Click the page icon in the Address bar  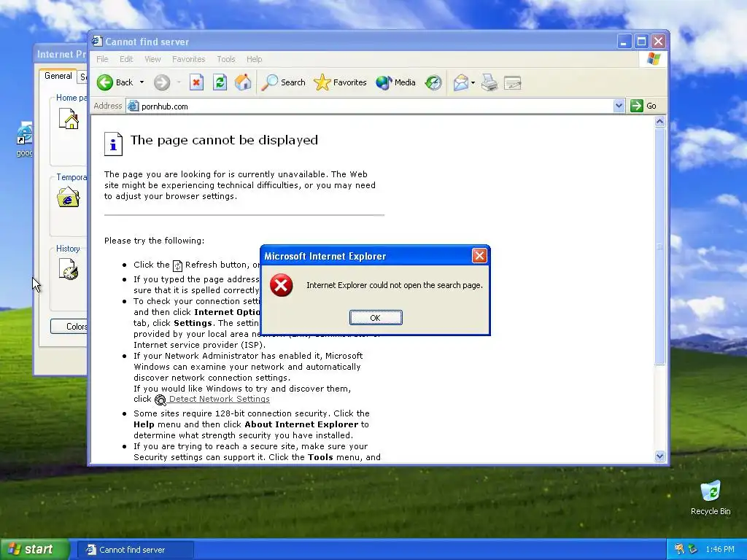(133, 106)
